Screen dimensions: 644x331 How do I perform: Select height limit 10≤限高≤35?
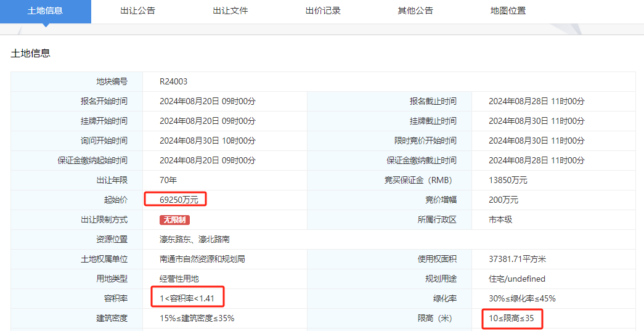coord(512,318)
